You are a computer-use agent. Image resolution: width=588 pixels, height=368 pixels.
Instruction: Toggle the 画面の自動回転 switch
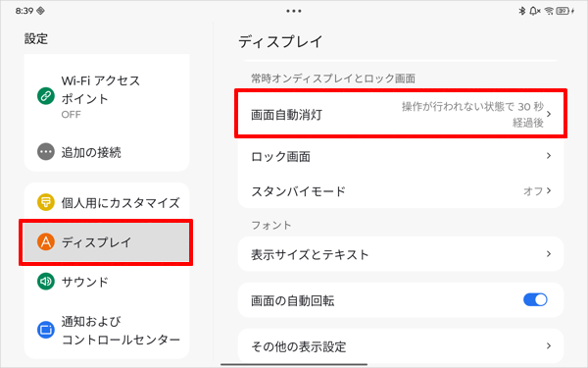(535, 299)
